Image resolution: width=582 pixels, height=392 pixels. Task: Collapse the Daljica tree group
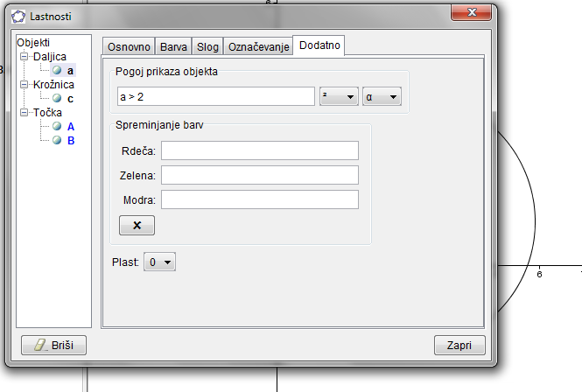25,57
